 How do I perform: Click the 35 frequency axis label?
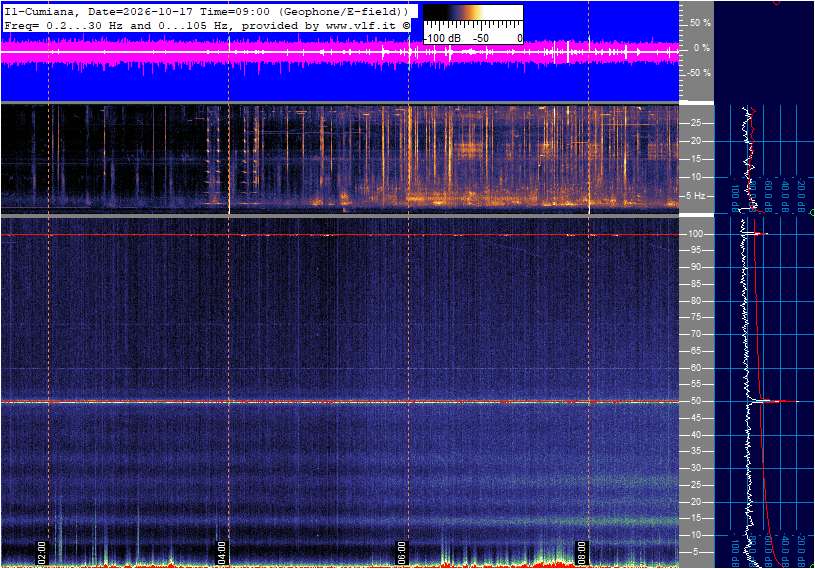pos(695,452)
